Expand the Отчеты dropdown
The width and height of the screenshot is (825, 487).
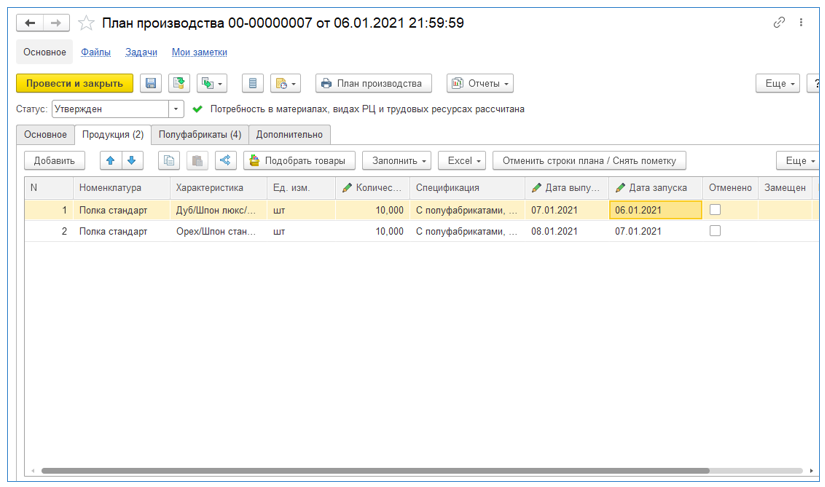479,84
